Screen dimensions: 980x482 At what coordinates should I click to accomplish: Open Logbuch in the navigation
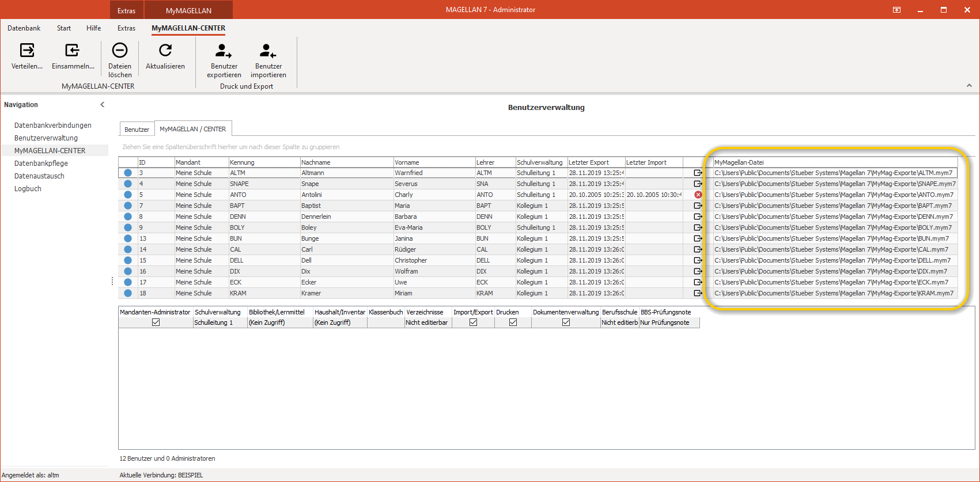28,189
